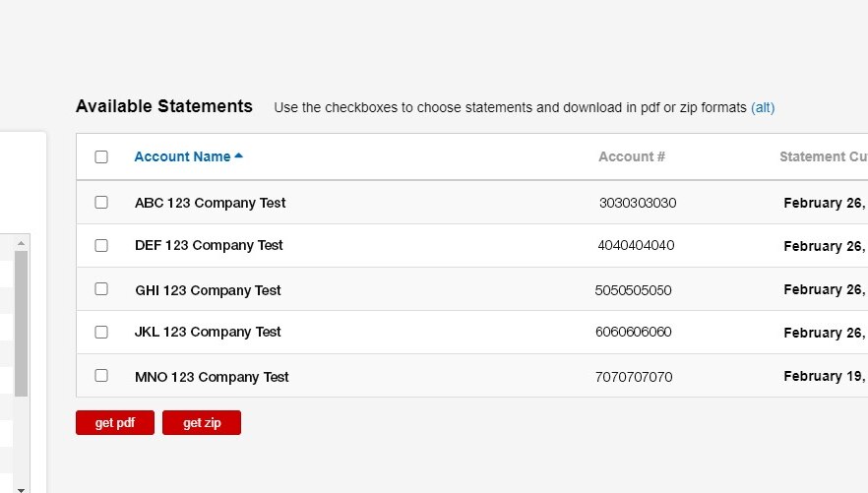This screenshot has height=493, width=868.
Task: Click account number 6060606060
Action: (633, 332)
